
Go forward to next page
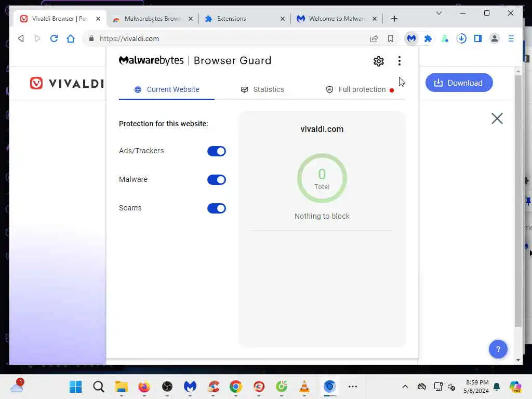37,38
